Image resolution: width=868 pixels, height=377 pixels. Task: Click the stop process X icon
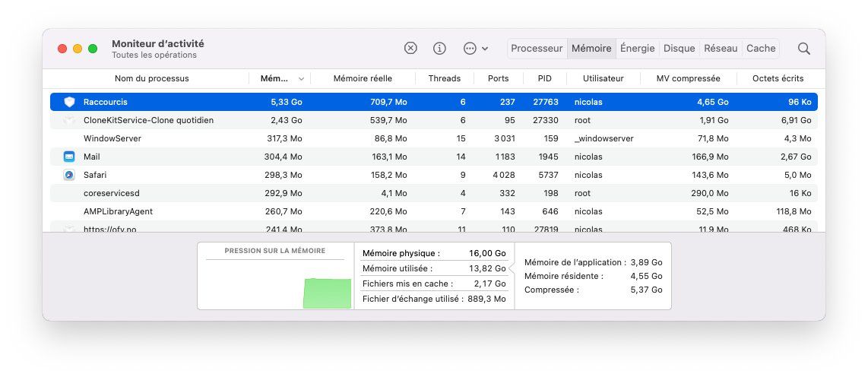[x=410, y=48]
